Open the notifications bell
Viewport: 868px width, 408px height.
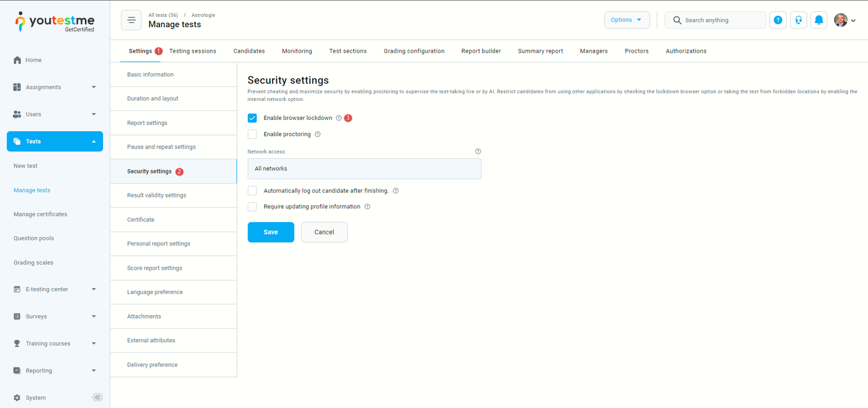click(819, 20)
